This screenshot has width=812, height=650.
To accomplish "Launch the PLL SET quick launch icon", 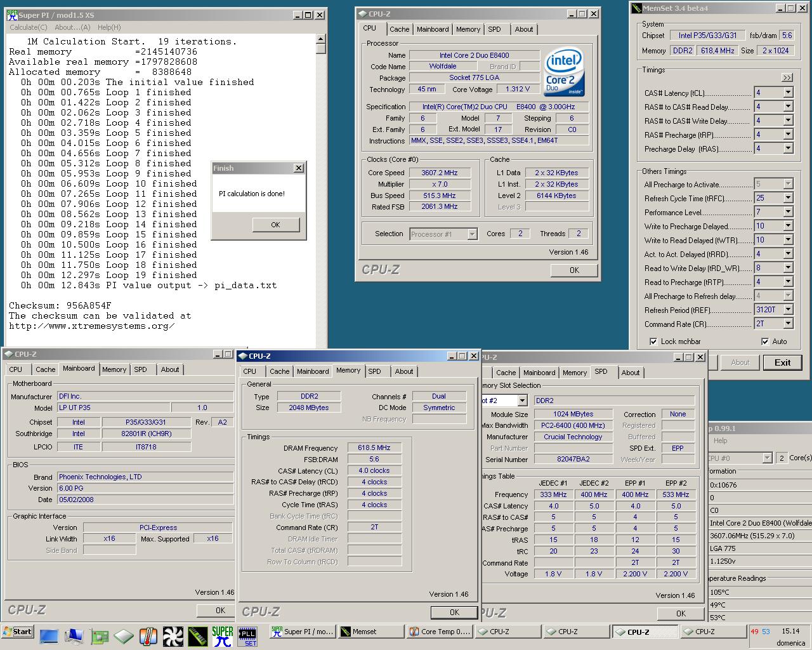I will pos(247,636).
